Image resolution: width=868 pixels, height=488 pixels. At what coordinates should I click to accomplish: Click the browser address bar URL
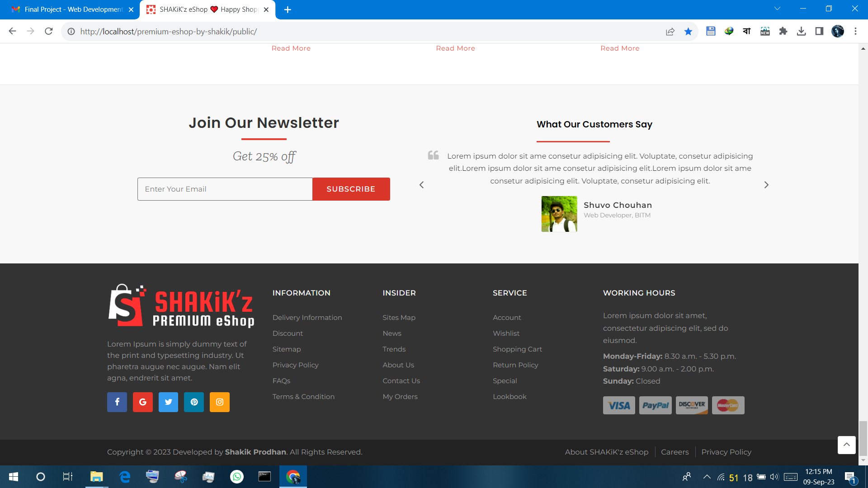(169, 31)
